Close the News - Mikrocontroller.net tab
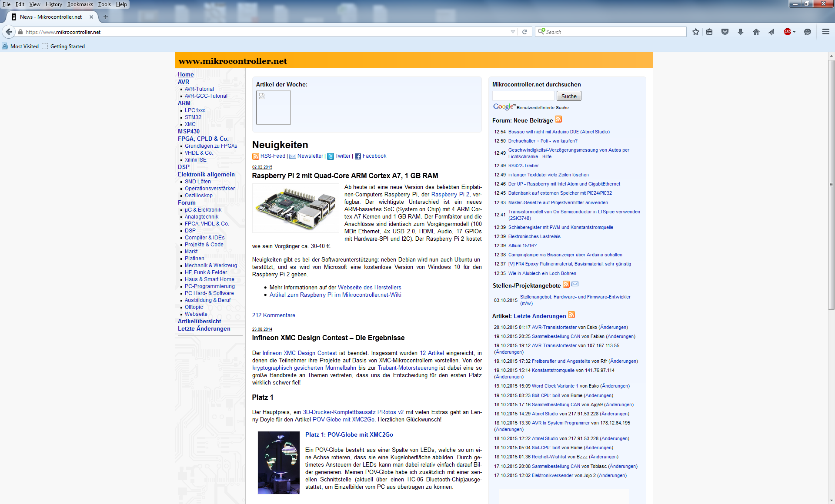Image resolution: width=835 pixels, height=504 pixels. [x=91, y=17]
